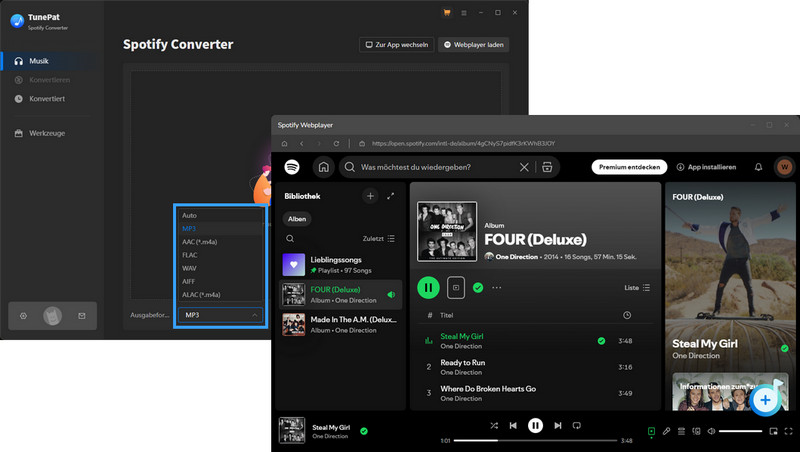Image resolution: width=800 pixels, height=452 pixels.
Task: Toggle liked checkmark in bottom player bar
Action: [364, 431]
